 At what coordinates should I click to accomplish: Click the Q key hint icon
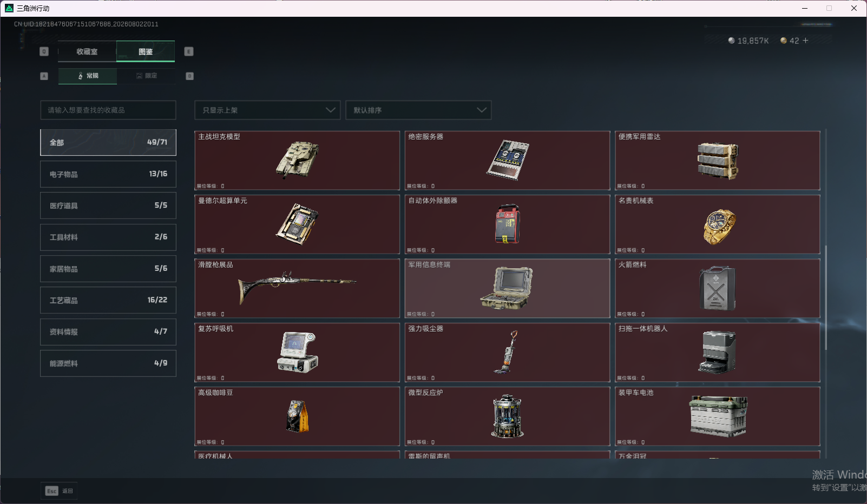tap(44, 51)
